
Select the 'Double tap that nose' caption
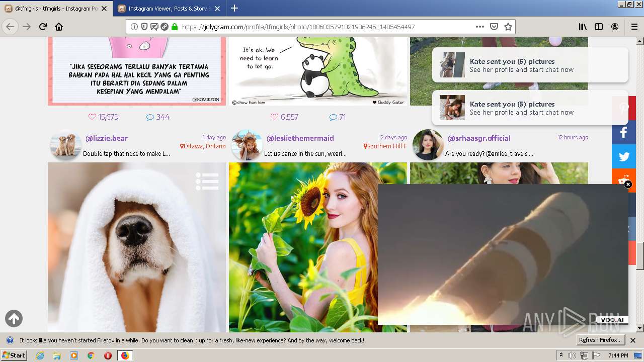(126, 154)
